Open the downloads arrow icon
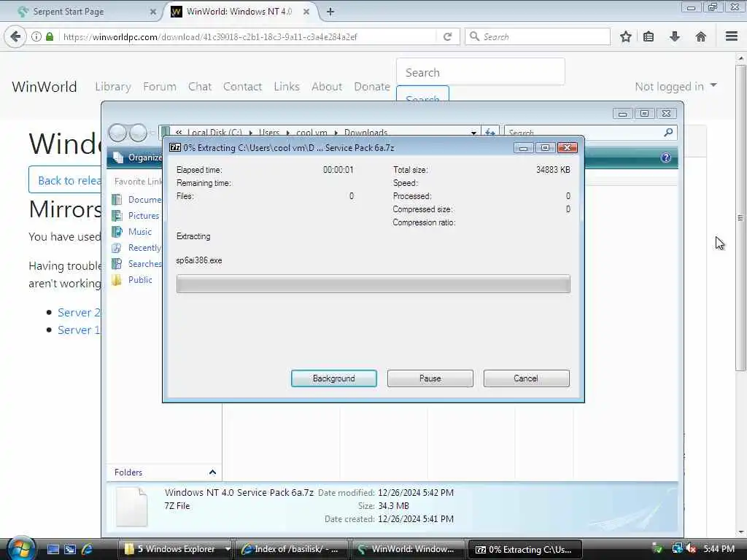747x560 pixels. click(675, 36)
